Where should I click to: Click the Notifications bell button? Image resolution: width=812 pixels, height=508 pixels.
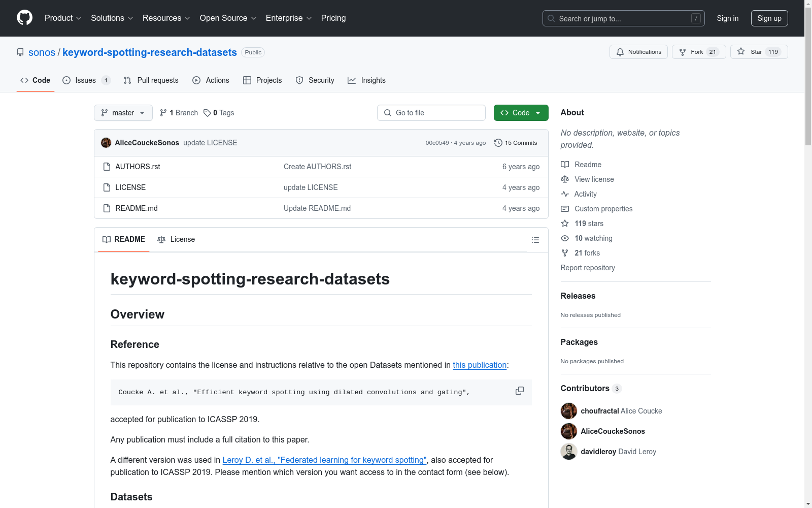(x=638, y=52)
